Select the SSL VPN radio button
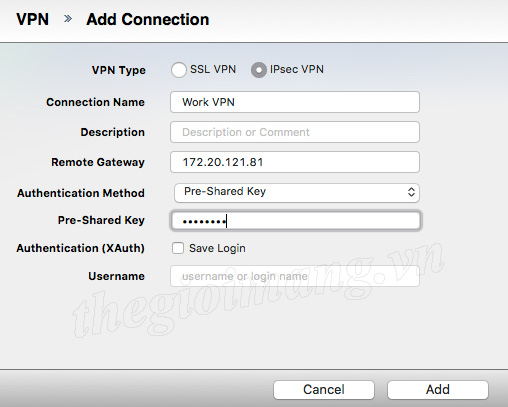 179,70
